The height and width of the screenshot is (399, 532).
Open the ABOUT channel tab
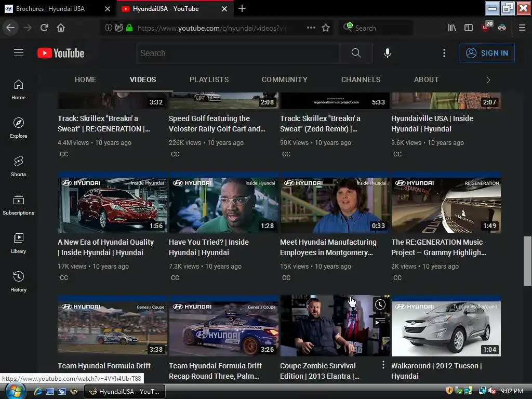coord(426,79)
